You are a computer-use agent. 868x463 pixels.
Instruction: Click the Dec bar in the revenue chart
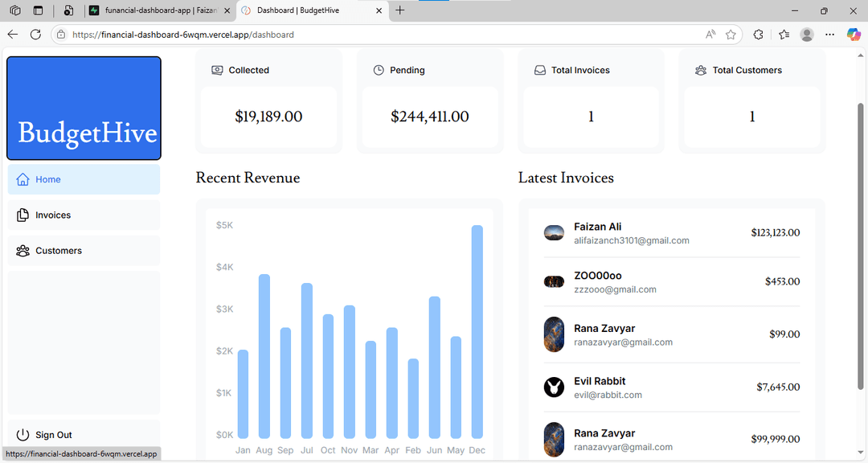coord(477,332)
